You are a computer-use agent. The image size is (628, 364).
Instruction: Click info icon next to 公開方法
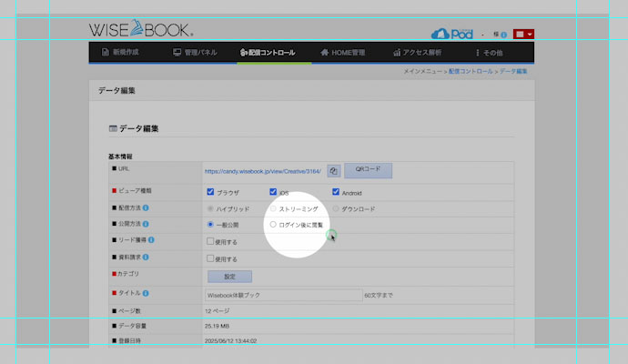point(146,224)
